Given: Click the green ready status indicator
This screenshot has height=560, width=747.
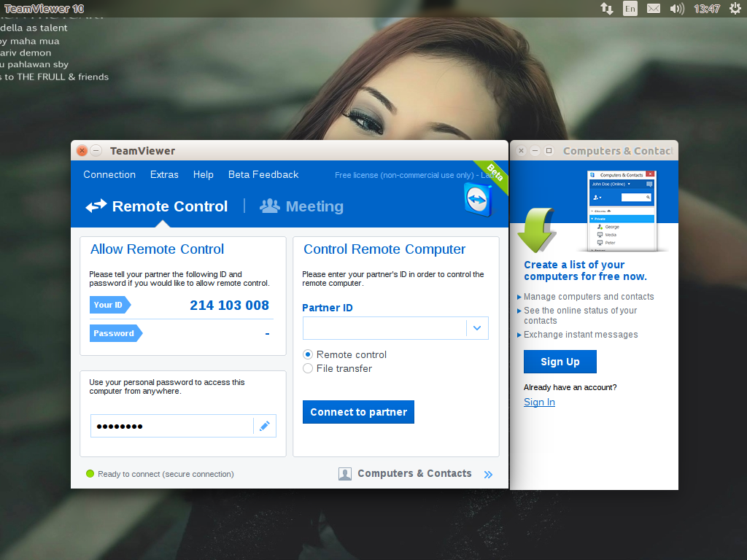Looking at the screenshot, I should coord(90,473).
